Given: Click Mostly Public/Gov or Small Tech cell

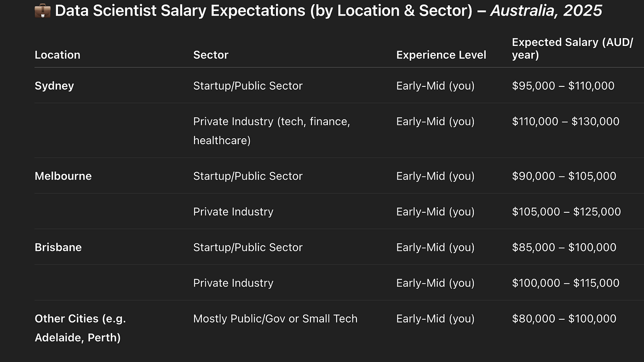Looking at the screenshot, I should (275, 318).
